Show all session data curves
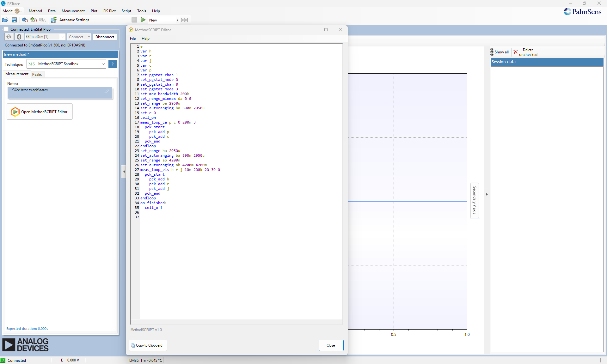This screenshot has height=364, width=607. tap(500, 52)
